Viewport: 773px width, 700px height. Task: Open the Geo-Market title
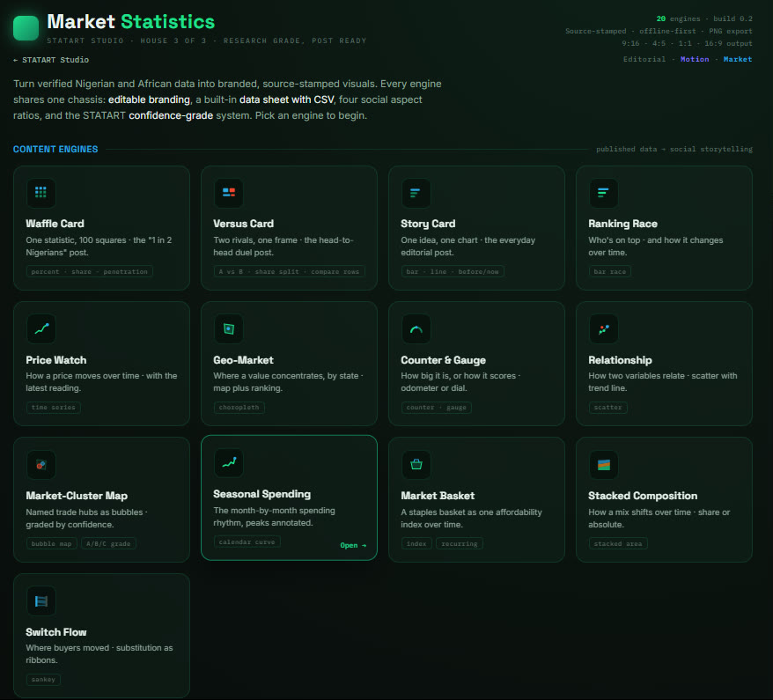point(243,360)
